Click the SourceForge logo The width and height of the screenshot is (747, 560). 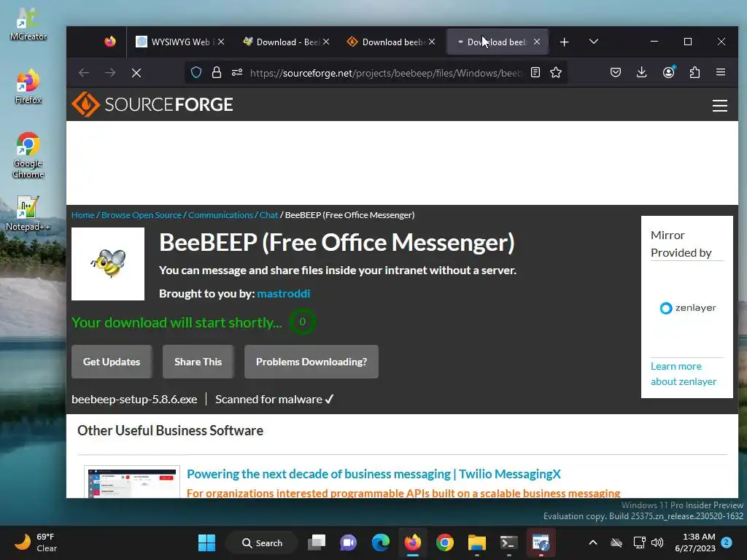tap(152, 104)
